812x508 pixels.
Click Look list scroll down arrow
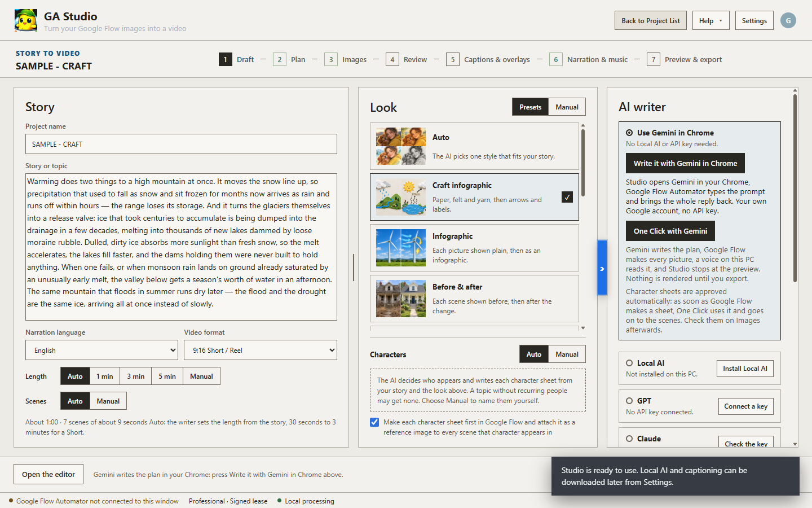(583, 328)
